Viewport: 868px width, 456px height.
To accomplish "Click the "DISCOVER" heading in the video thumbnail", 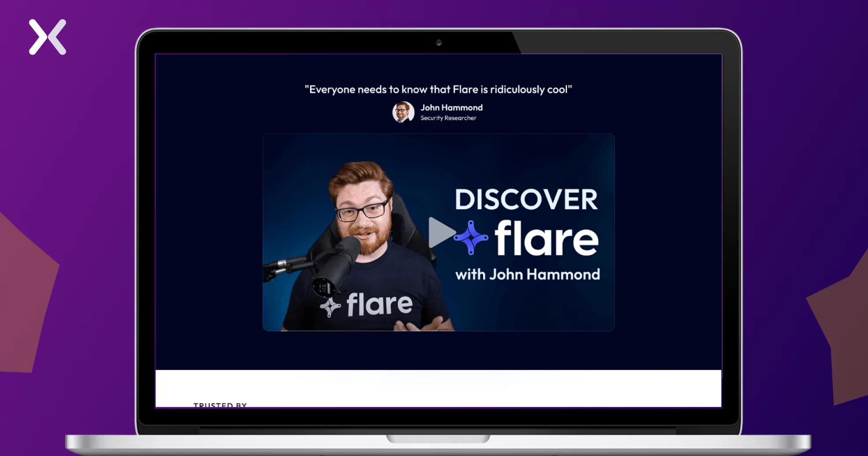I will click(x=526, y=200).
